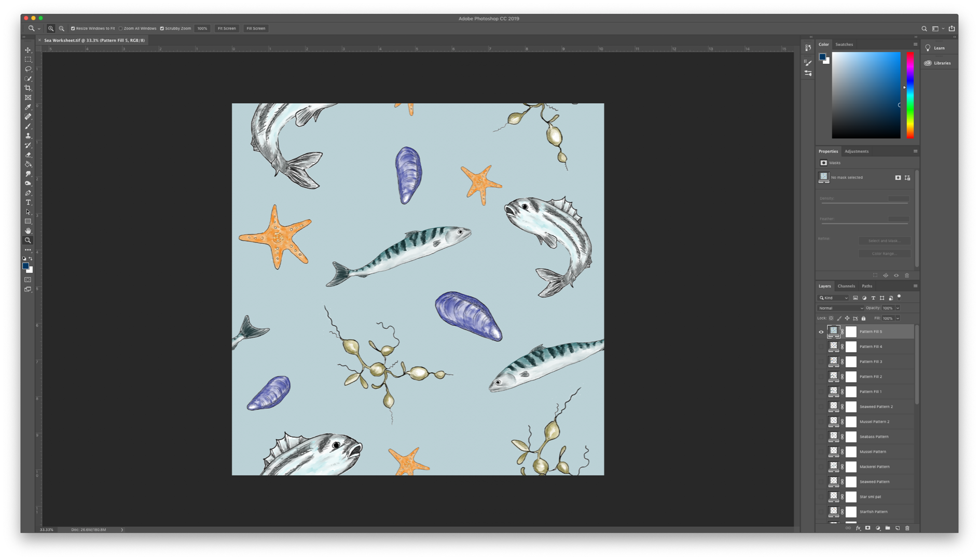Select the Crop tool

point(28,88)
